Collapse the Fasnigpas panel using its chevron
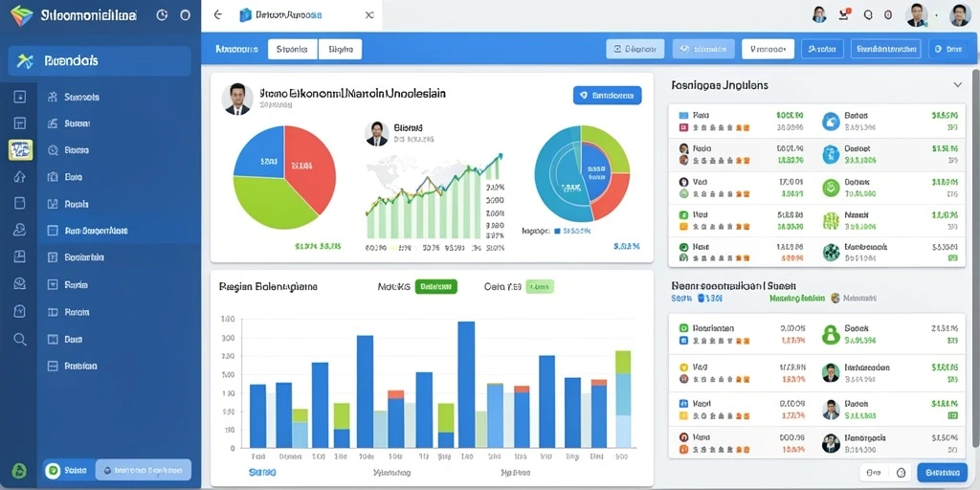980x490 pixels. 957,85
